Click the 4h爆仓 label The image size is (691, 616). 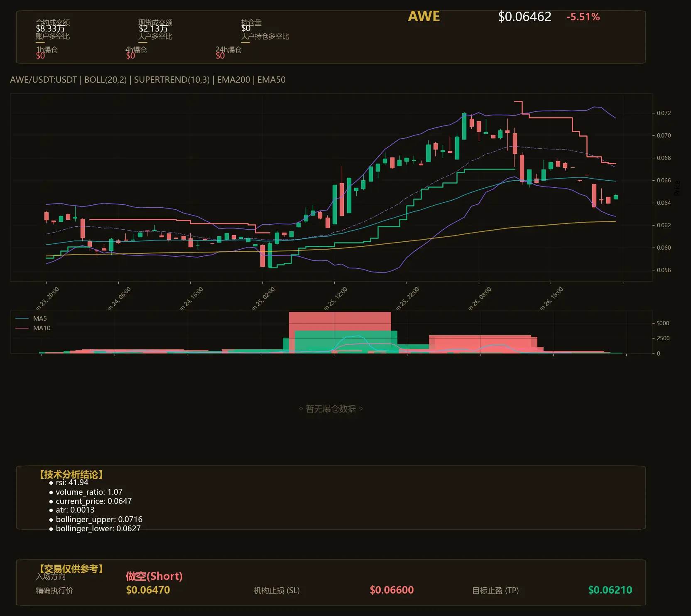point(136,50)
